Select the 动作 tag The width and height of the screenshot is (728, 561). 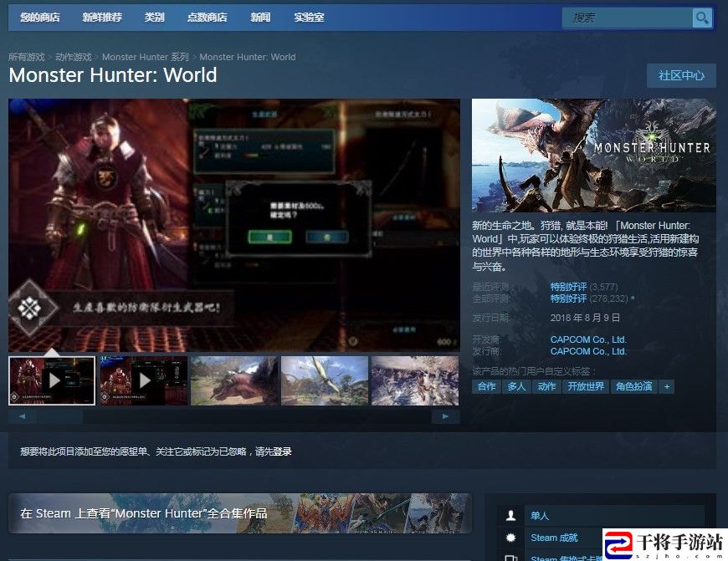[546, 386]
